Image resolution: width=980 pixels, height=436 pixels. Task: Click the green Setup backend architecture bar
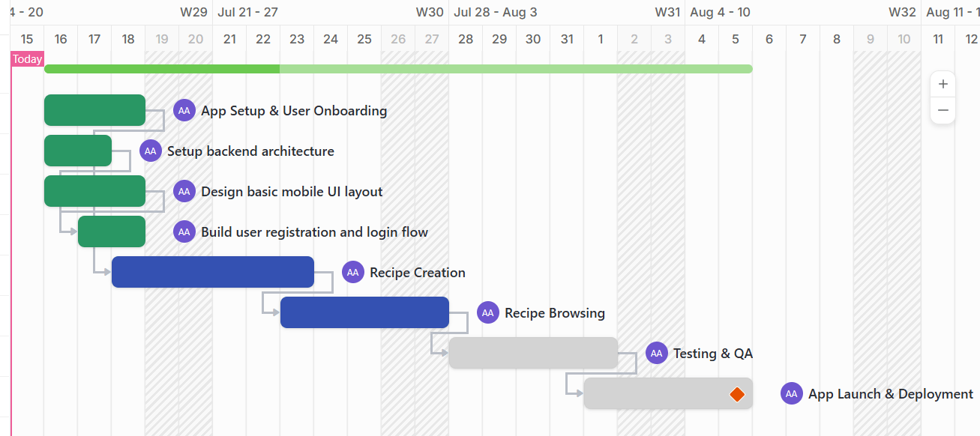78,151
